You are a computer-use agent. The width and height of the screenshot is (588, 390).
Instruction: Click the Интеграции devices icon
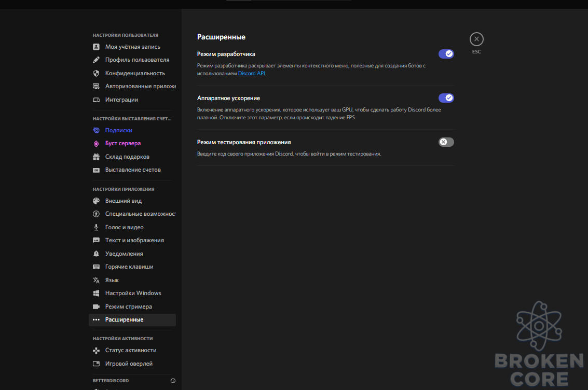click(96, 100)
